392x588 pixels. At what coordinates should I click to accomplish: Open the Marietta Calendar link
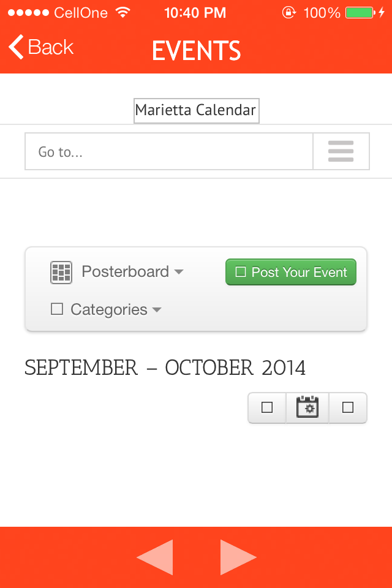196,110
